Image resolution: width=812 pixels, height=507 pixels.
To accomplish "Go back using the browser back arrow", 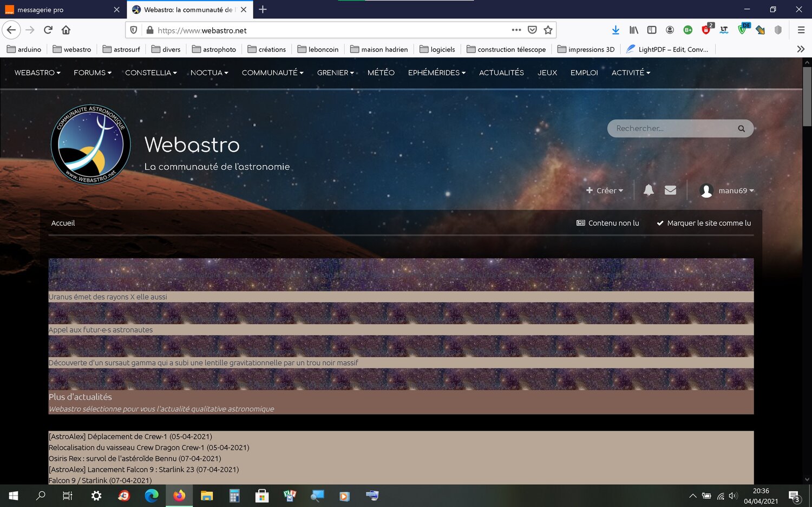I will tap(11, 30).
